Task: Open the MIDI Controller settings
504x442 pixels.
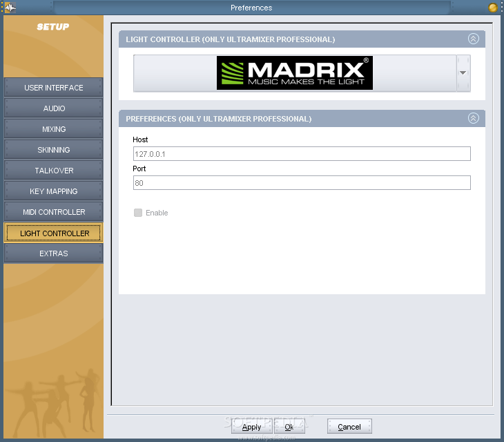Action: pos(53,212)
